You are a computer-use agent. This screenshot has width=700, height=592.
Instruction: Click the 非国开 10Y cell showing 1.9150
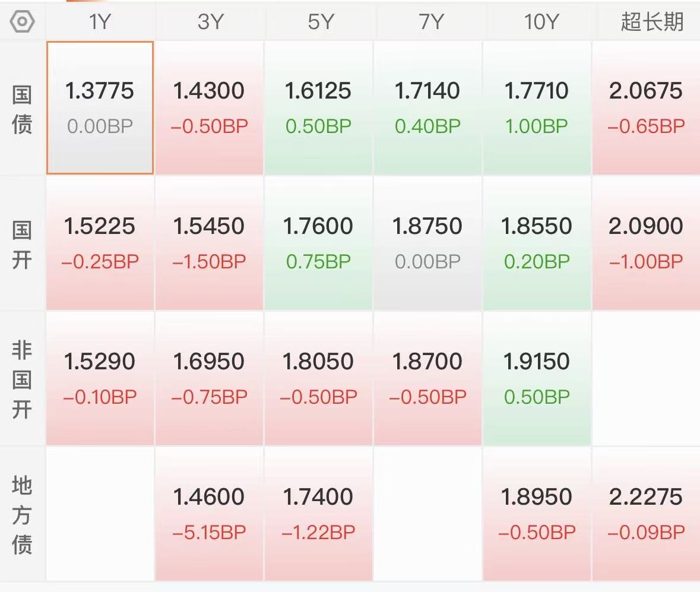(x=537, y=379)
